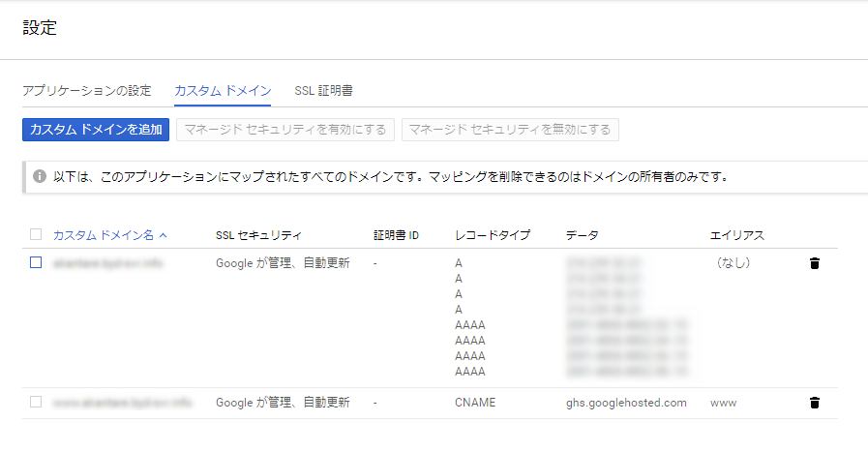Sort by カスタム ドメイン名 column header
Screen dimensions: 868x452
point(103,235)
